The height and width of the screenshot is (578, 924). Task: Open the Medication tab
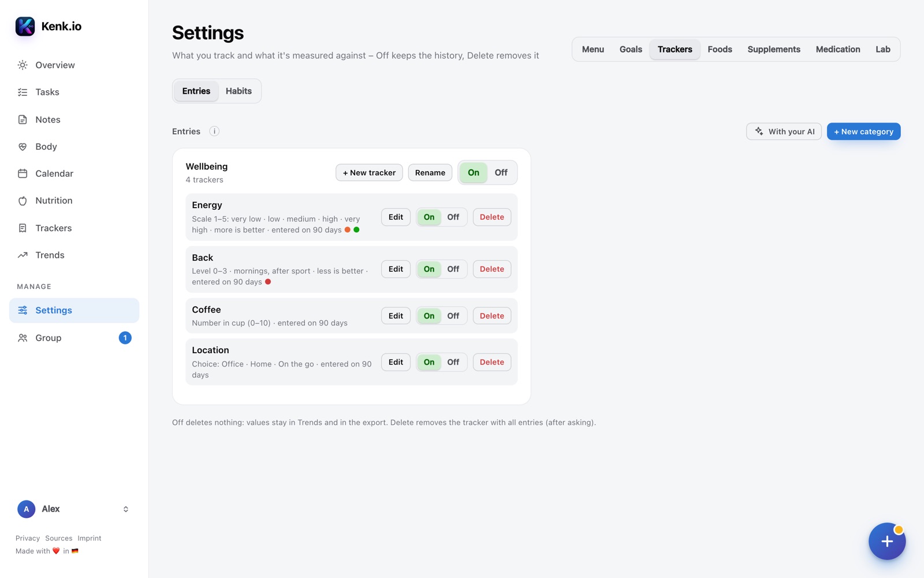(x=838, y=50)
